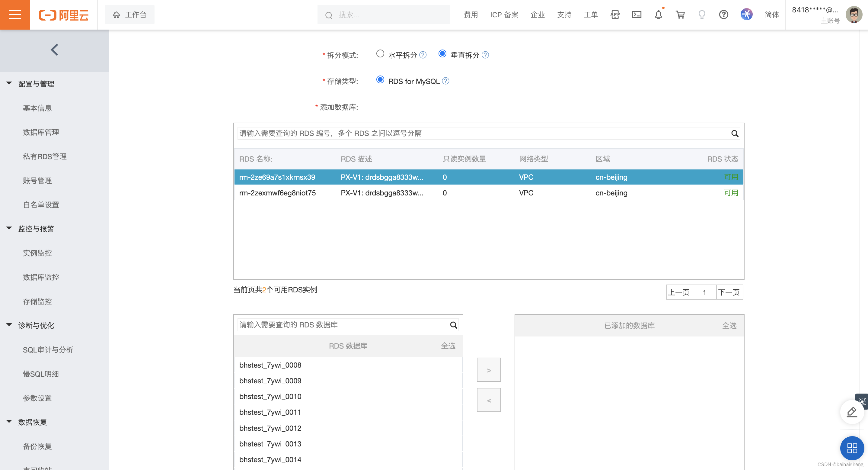The width and height of the screenshot is (868, 470).
Task: Open 慢SQL明细 in sidebar
Action: (41, 374)
